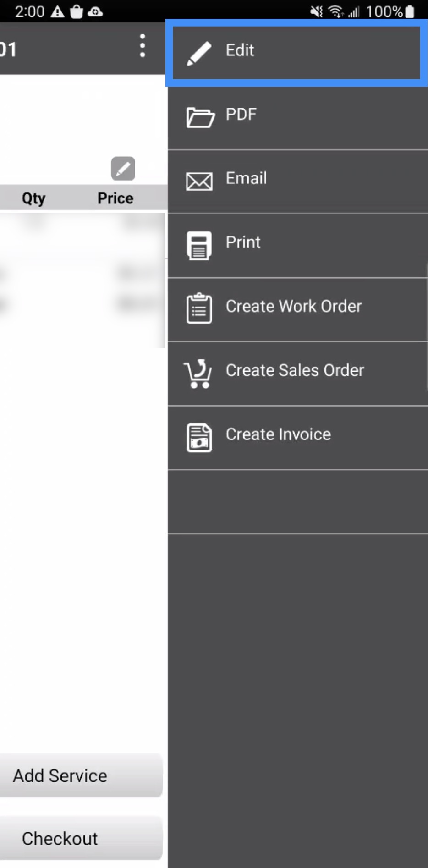Tap the Qty column header
Viewport: 428px width, 868px height.
click(x=33, y=198)
